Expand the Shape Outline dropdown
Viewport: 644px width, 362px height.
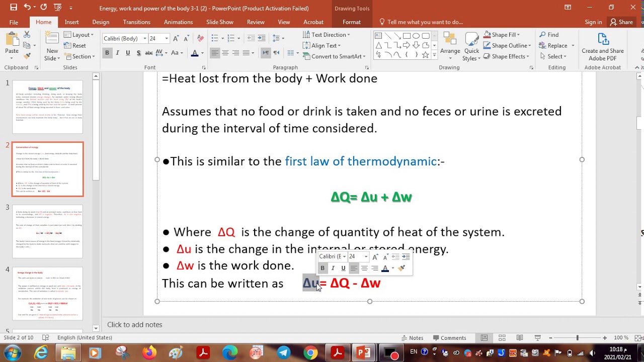507,45
